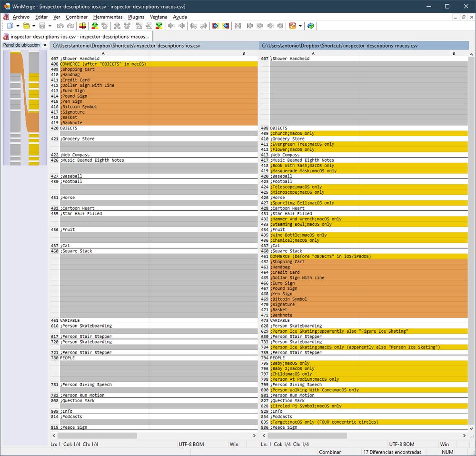
Task: Expand the dropdown beside the Open folder icon
Action: click(34, 26)
